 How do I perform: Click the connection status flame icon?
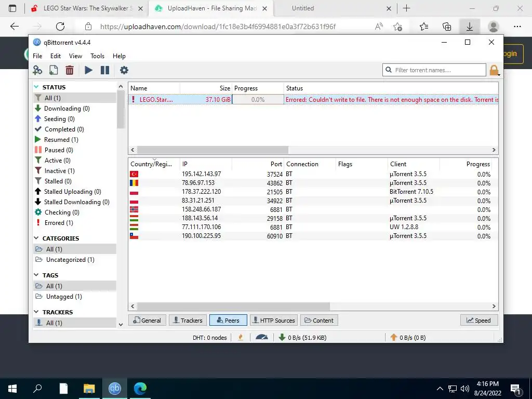tap(241, 337)
